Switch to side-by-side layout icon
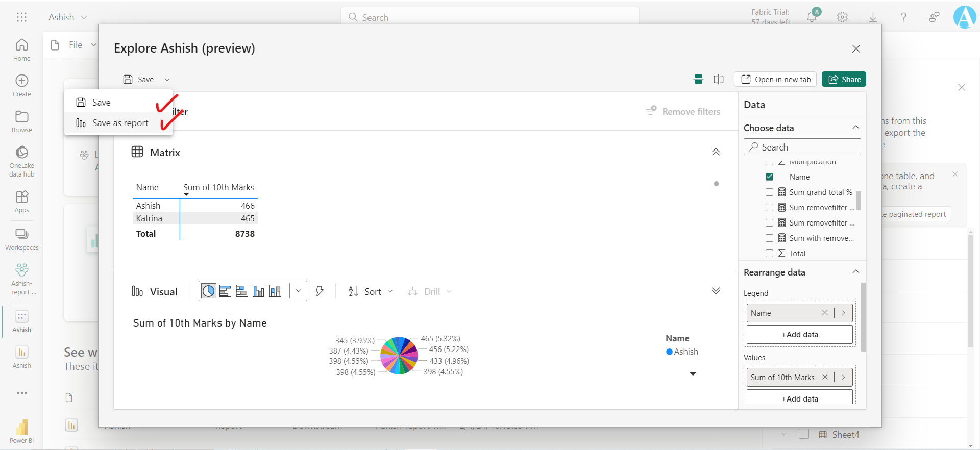This screenshot has width=980, height=450. tap(718, 80)
